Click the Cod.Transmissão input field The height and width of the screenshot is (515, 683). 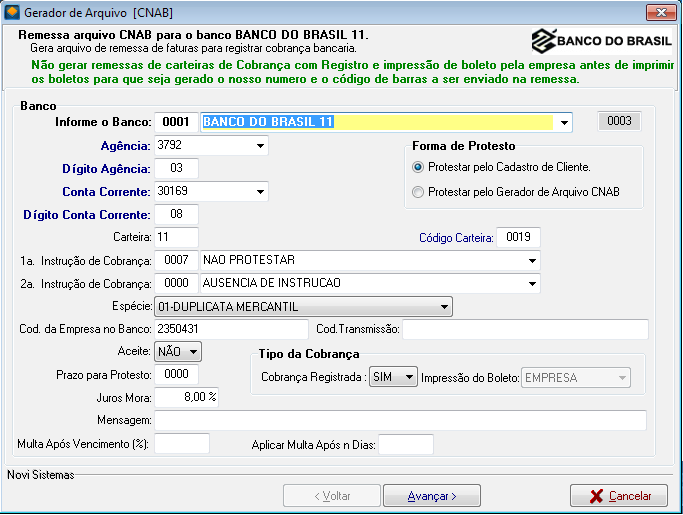[x=525, y=329]
